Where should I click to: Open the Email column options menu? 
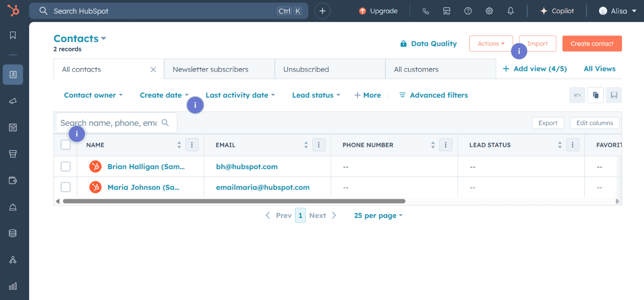pyautogui.click(x=319, y=145)
